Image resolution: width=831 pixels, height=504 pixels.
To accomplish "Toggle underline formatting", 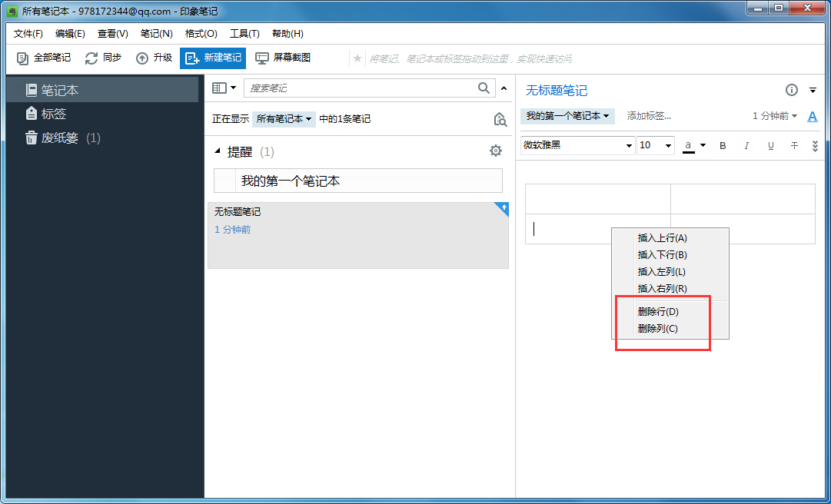I will click(x=770, y=145).
